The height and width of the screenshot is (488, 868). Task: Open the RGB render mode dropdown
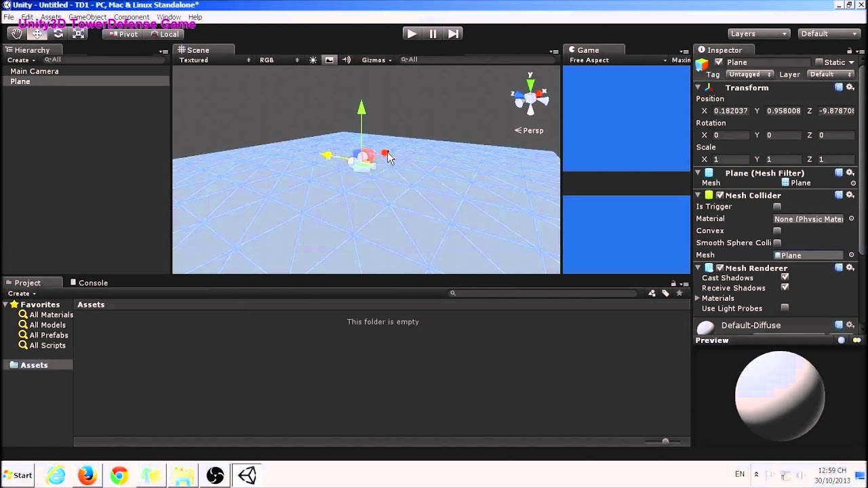[279, 60]
